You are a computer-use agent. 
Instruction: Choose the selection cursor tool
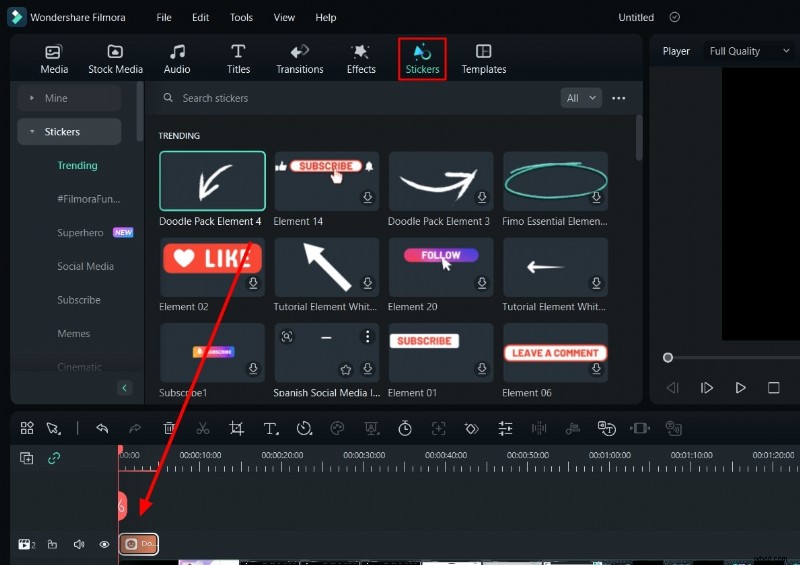54,428
